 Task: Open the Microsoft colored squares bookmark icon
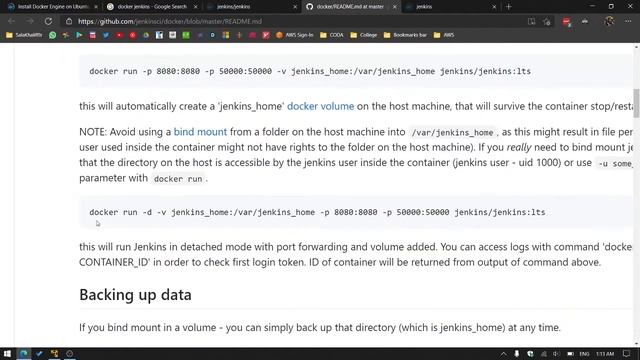point(226,35)
